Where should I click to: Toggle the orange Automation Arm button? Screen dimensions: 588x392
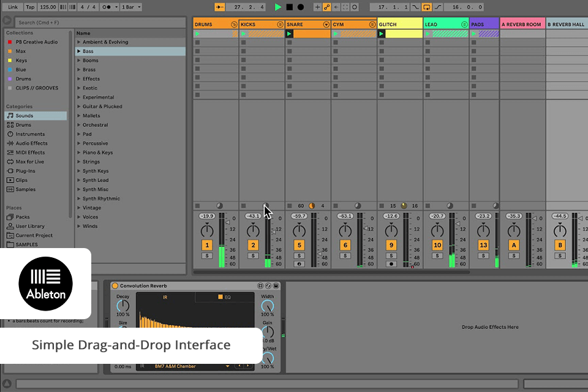326,7
